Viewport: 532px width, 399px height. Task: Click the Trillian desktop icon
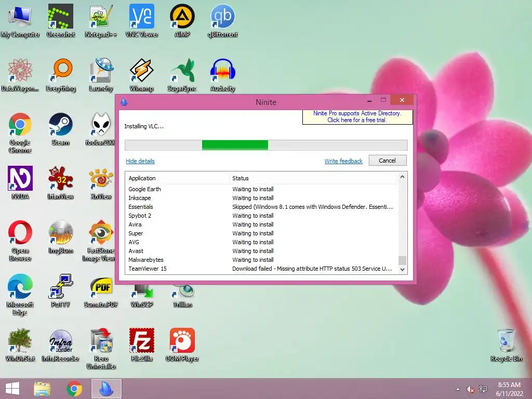click(x=183, y=296)
